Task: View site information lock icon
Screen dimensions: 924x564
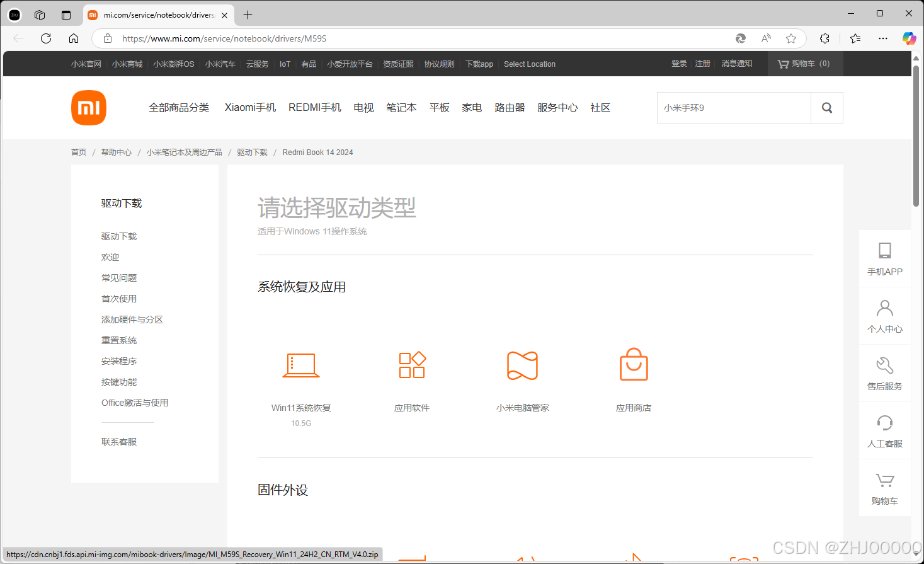Action: click(108, 38)
